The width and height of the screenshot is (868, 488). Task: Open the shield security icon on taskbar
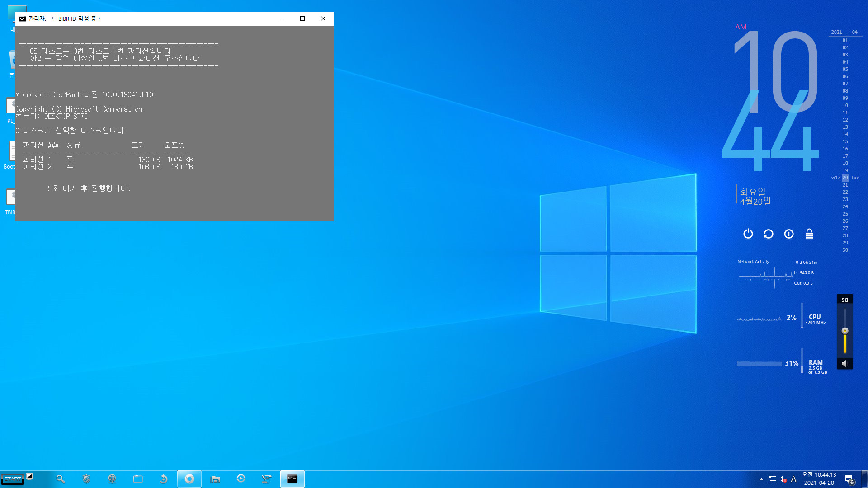pyautogui.click(x=86, y=479)
